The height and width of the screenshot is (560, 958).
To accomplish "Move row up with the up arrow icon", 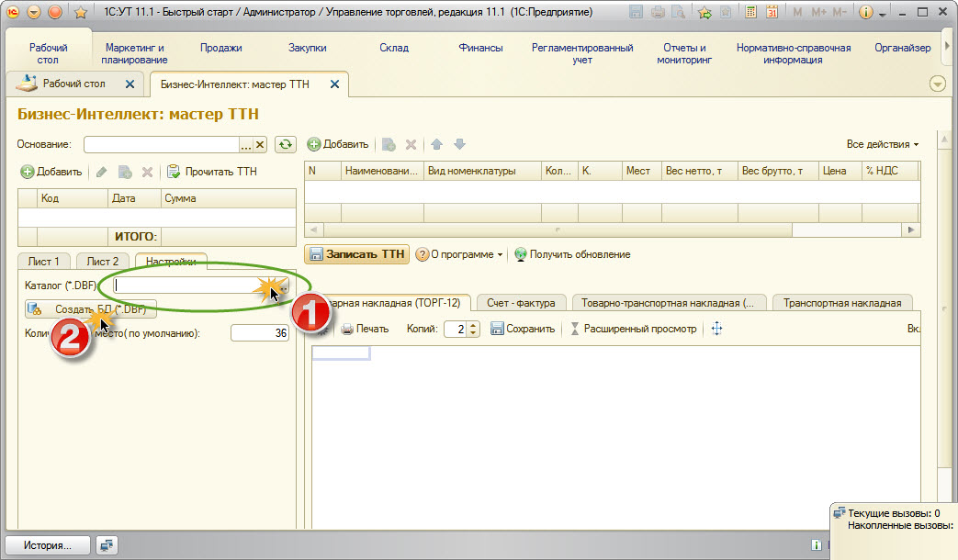I will point(436,145).
